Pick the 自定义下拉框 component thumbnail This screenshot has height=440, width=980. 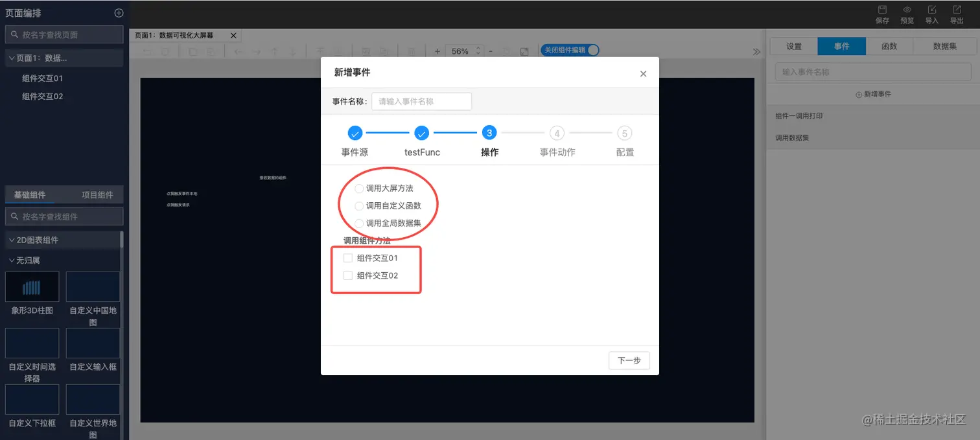coord(32,399)
